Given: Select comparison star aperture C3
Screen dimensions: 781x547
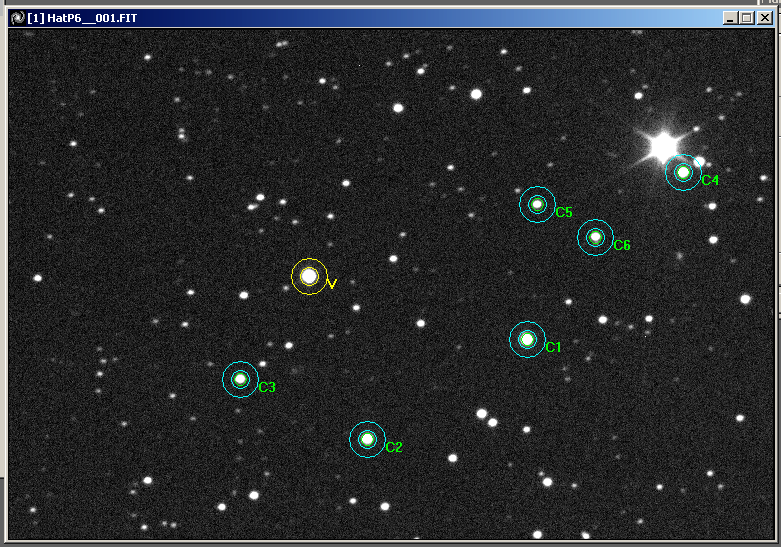Looking at the screenshot, I should pyautogui.click(x=241, y=380).
